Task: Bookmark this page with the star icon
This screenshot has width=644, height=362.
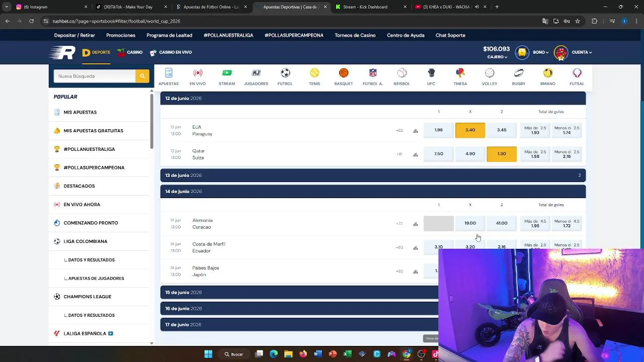Action: [x=578, y=21]
